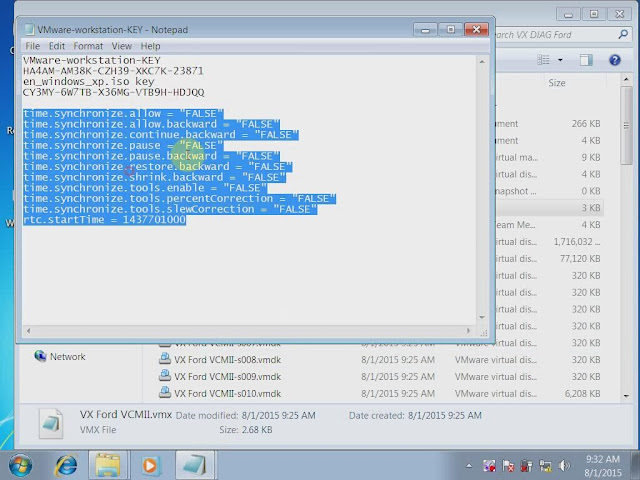Image resolution: width=640 pixels, height=480 pixels.
Task: Click the rtc.startTime line in Notepad
Action: tap(104, 220)
